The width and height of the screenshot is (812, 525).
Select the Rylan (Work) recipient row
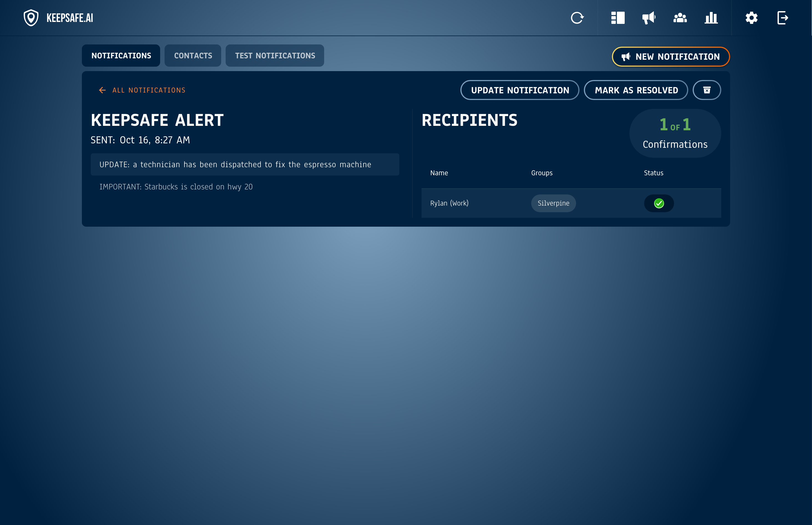click(x=449, y=204)
